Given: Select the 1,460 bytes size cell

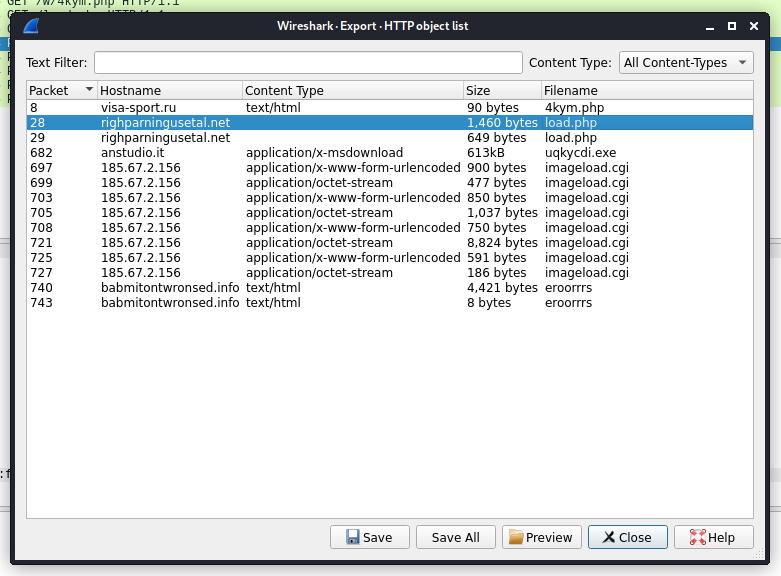Looking at the screenshot, I should point(502,123).
